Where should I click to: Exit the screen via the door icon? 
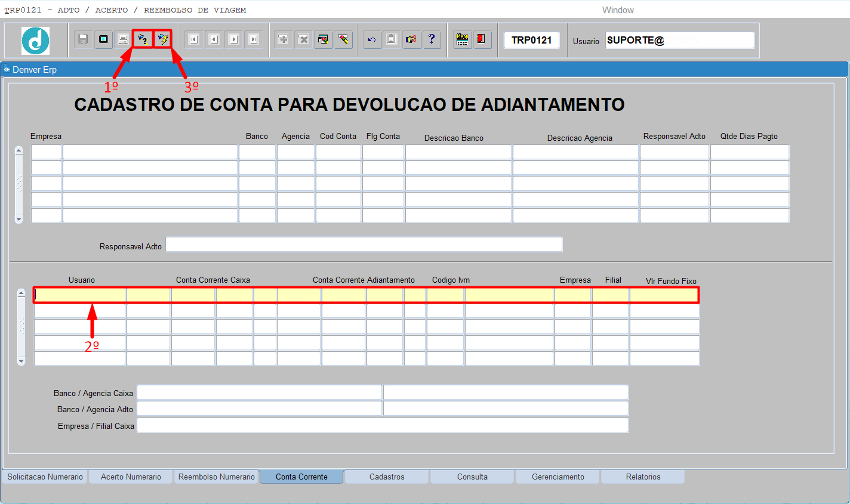[482, 39]
